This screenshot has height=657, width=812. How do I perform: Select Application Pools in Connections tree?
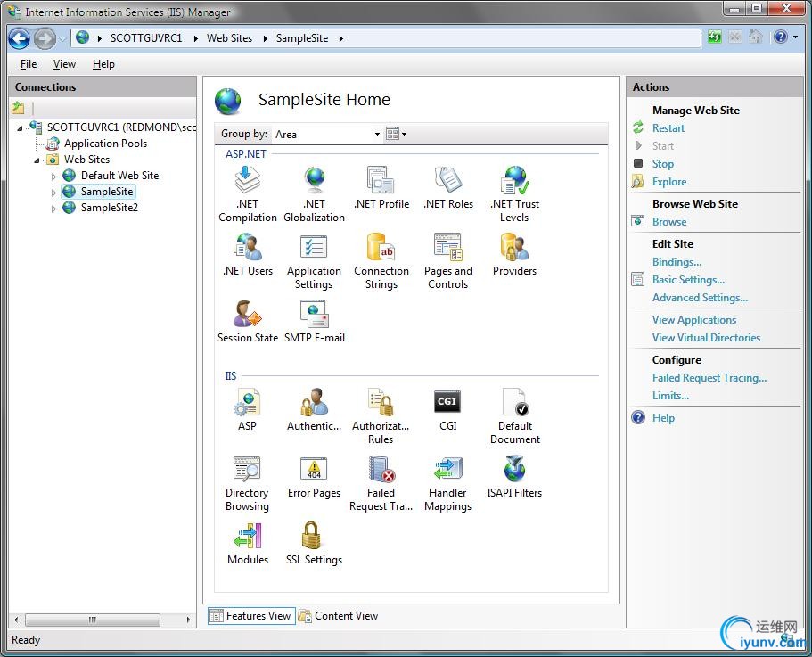tap(105, 144)
